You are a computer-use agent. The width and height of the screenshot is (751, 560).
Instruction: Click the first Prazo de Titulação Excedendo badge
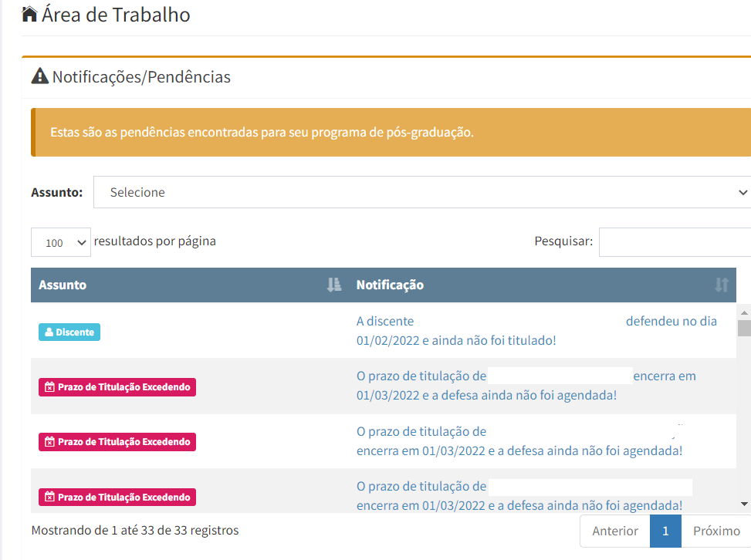[x=117, y=387]
